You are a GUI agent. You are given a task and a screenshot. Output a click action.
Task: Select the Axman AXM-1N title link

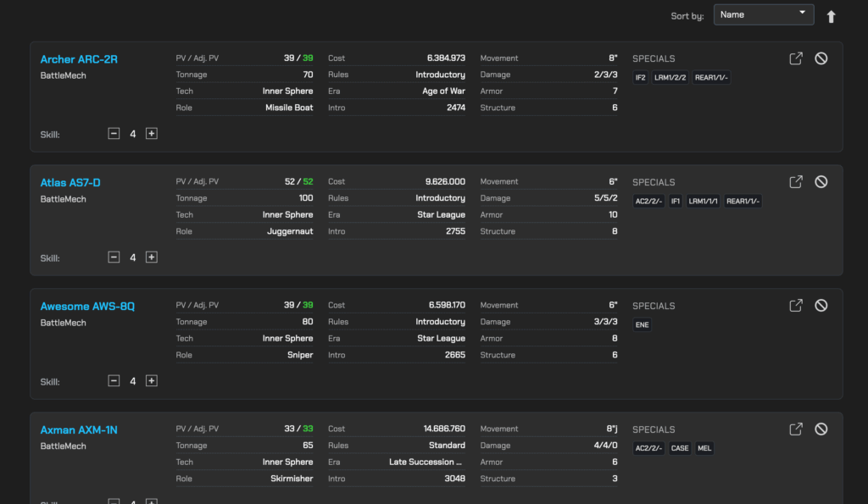coord(79,430)
